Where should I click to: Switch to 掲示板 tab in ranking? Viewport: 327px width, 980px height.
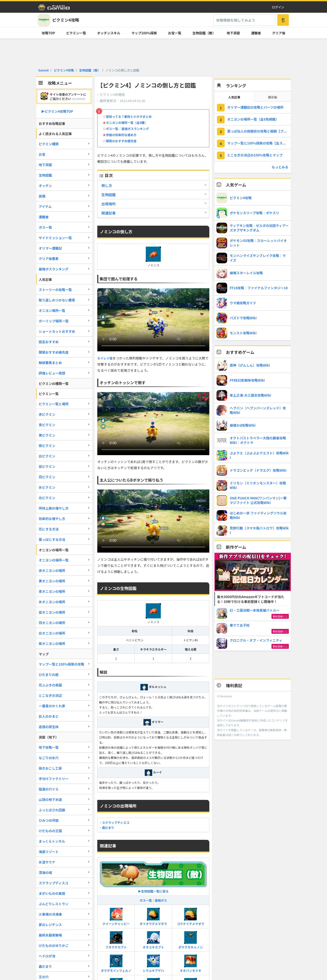(272, 97)
